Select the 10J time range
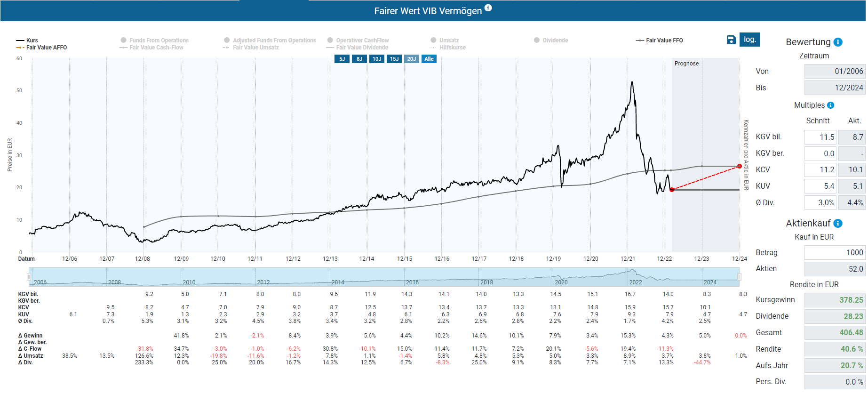The image size is (868, 394). [377, 59]
